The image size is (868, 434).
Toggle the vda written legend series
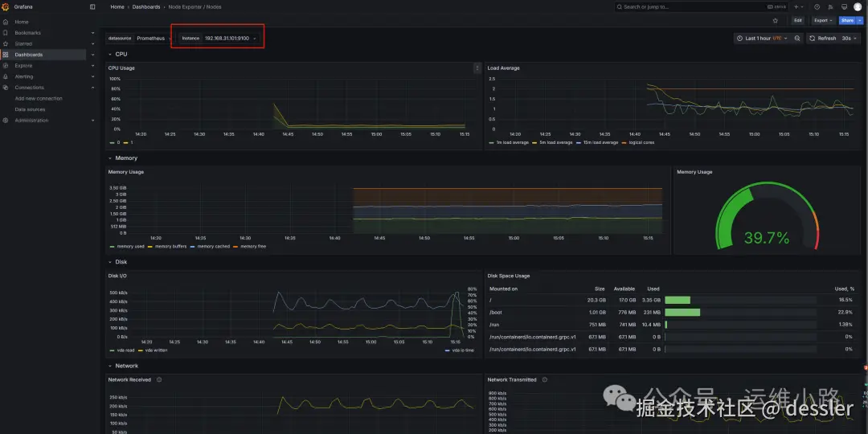coord(153,350)
